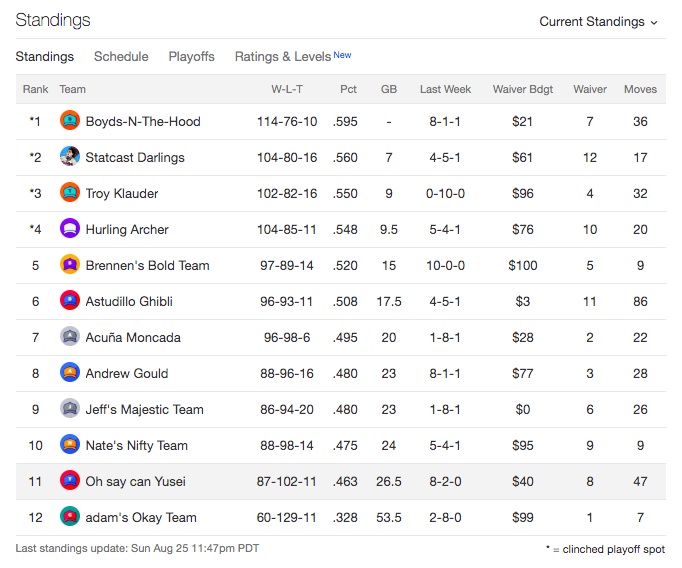
Task: Open Nate's Nifty Team page link
Action: pos(137,445)
